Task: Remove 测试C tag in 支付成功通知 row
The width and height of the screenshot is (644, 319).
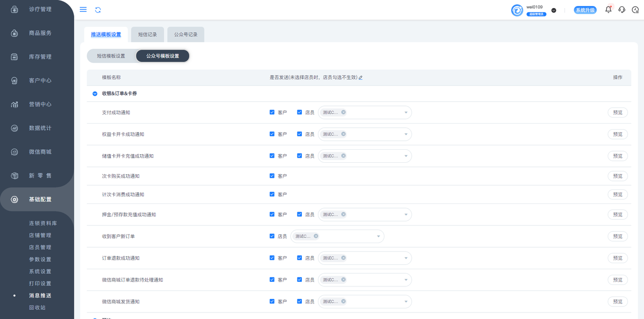Action: coord(344,112)
